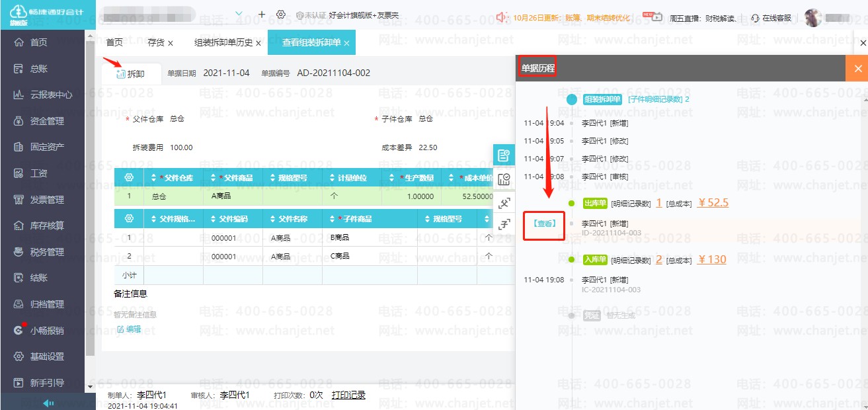Open column settings gear of parent table
This screenshot has height=410, width=868.
tap(129, 178)
